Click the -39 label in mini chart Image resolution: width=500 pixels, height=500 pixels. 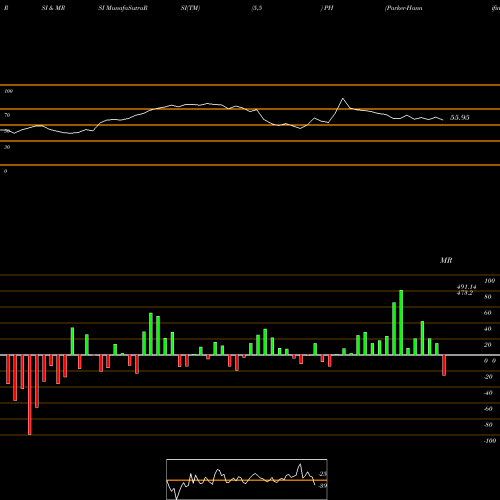(322, 486)
